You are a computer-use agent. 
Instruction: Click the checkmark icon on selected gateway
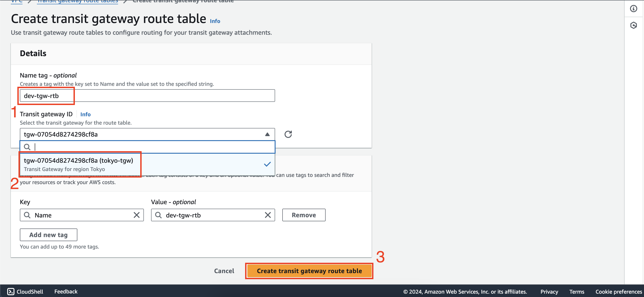pyautogui.click(x=267, y=164)
